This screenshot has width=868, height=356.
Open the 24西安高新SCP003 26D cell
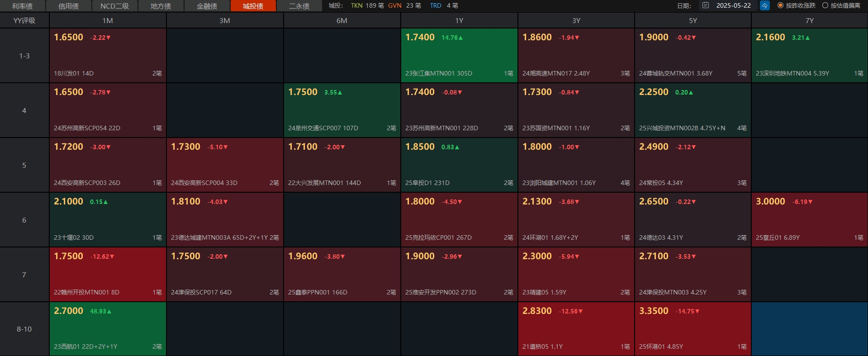pyautogui.click(x=108, y=165)
